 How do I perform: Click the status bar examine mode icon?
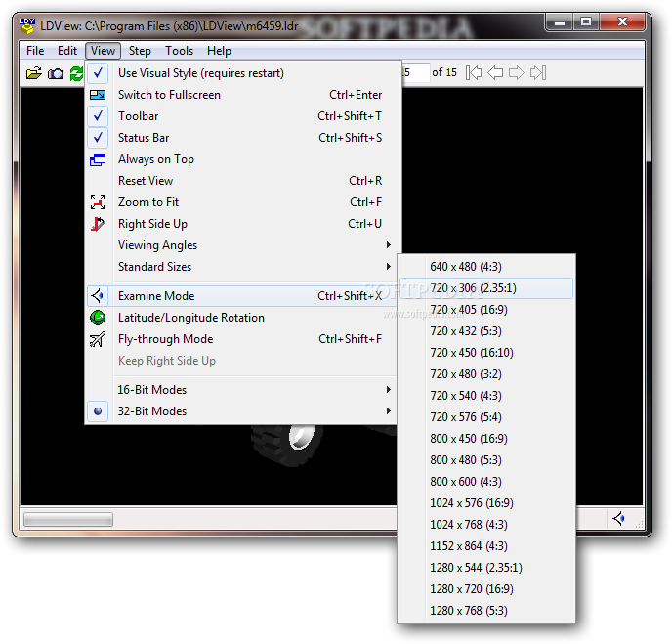(619, 519)
